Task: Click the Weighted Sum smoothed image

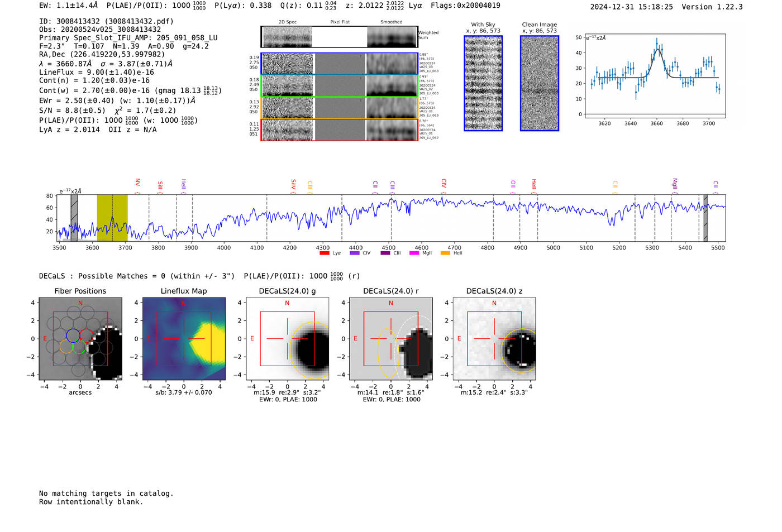Action: 392,37
